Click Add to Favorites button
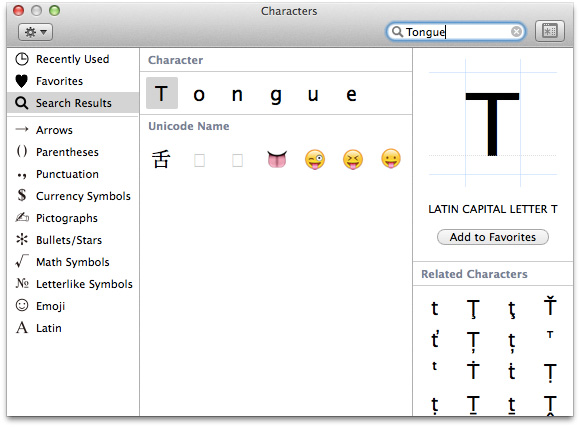The width and height of the screenshot is (580, 427). [493, 237]
